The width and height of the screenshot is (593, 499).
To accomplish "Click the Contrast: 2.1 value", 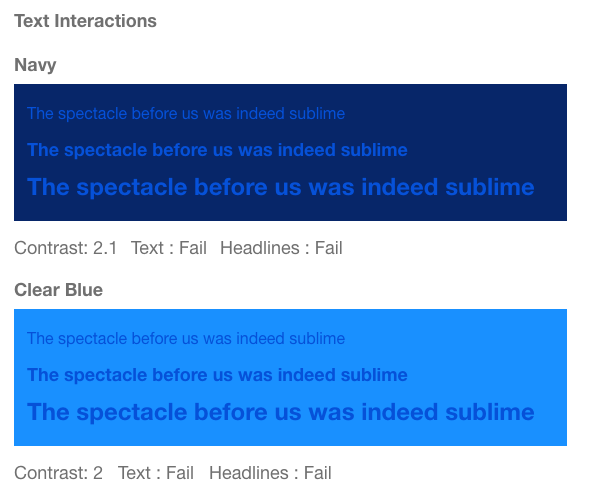I will tap(65, 248).
